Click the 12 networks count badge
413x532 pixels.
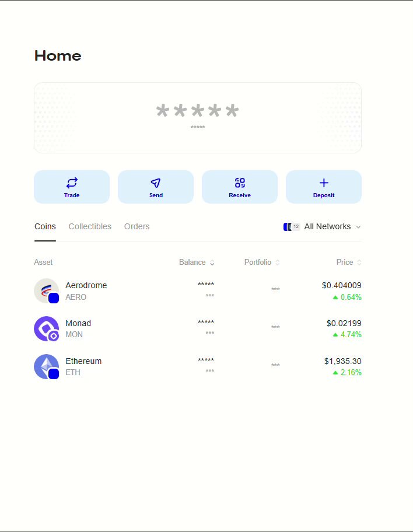pyautogui.click(x=296, y=227)
